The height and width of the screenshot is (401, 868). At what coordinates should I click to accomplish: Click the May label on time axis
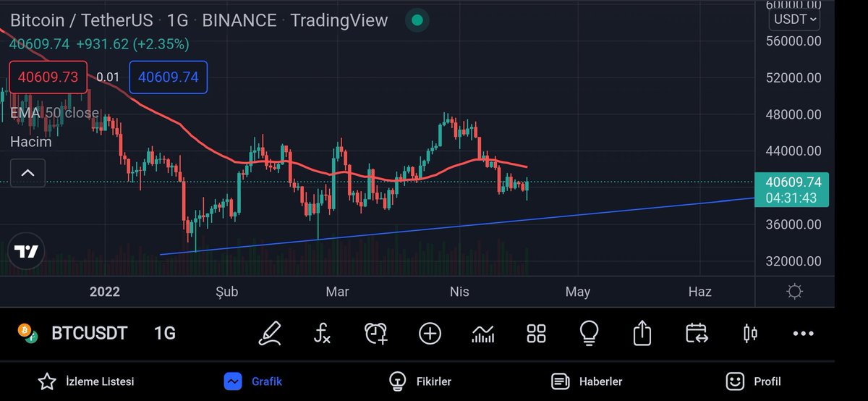click(578, 292)
